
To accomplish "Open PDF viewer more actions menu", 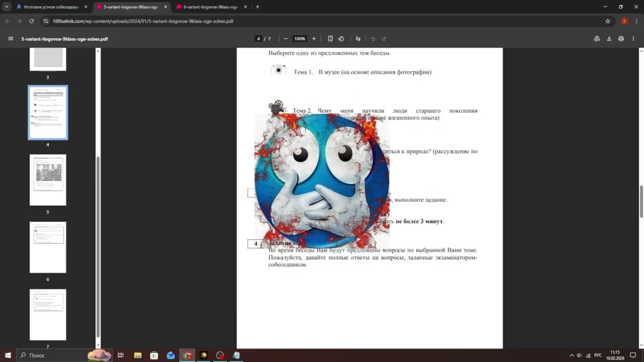I will click(x=633, y=39).
